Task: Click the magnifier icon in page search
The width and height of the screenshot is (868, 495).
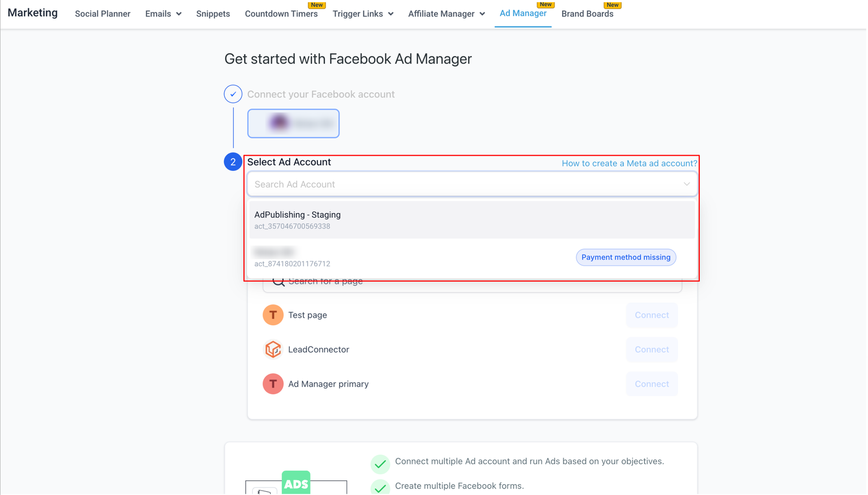Action: (x=278, y=281)
